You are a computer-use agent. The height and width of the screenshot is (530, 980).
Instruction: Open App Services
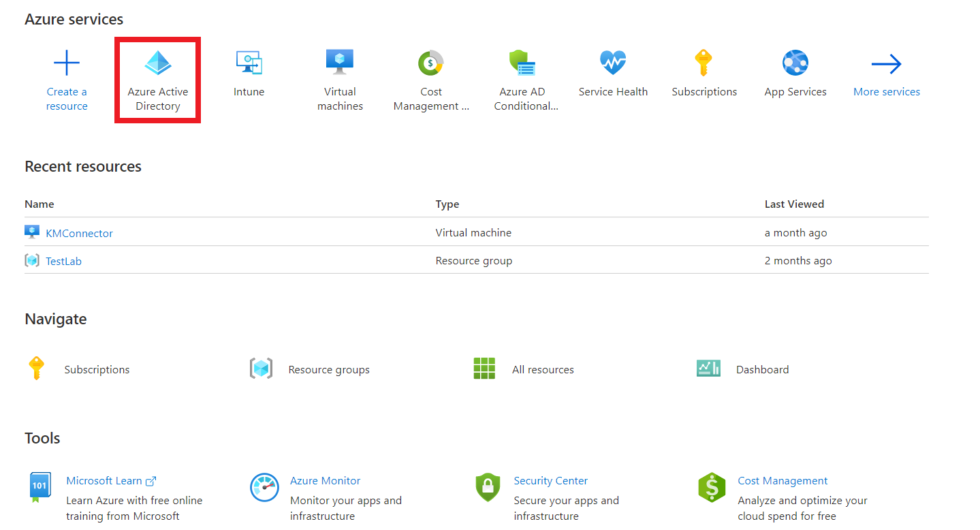[x=795, y=72]
